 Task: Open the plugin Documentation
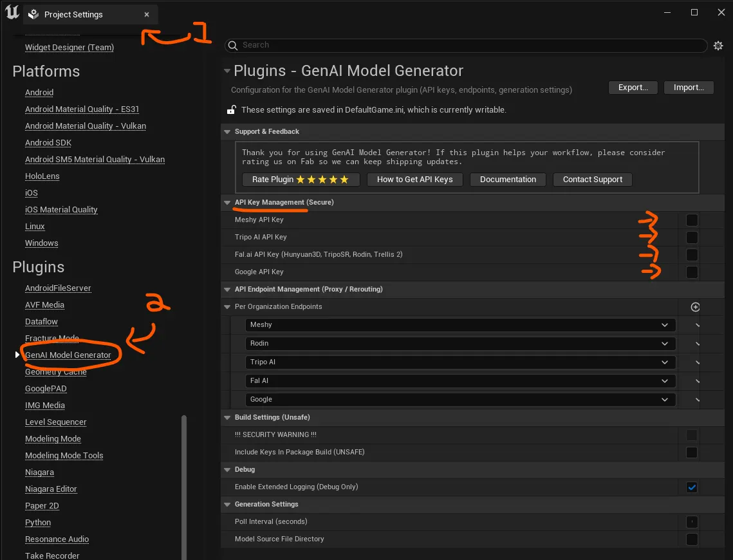(x=508, y=180)
